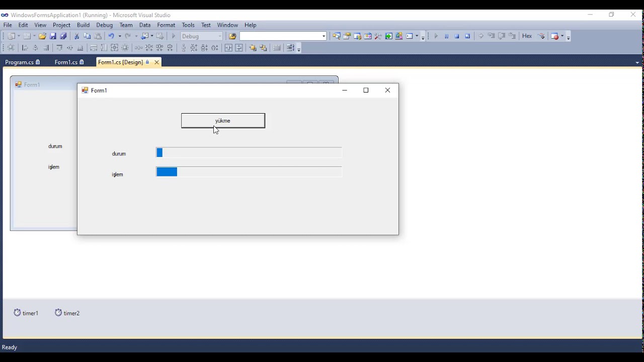
Task: Open the Format menu
Action: tap(166, 25)
